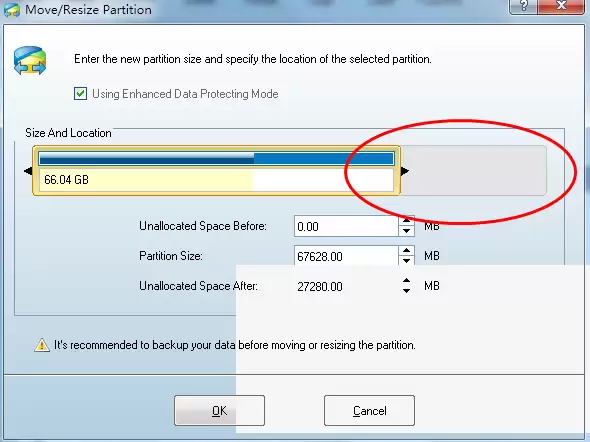This screenshot has width=590, height=442.
Task: Decrease Unallocated Space After with down arrow
Action: (x=406, y=291)
